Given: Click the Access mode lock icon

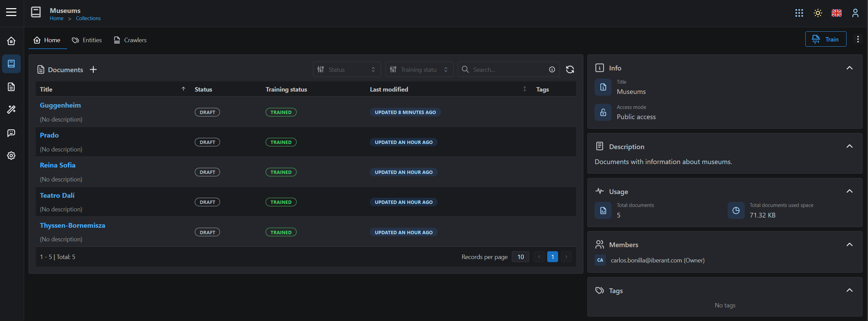Looking at the screenshot, I should coord(603,112).
